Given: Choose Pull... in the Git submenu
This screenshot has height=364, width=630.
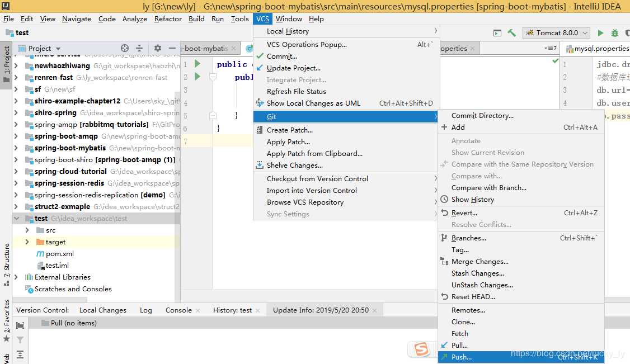Looking at the screenshot, I should (521, 345).
